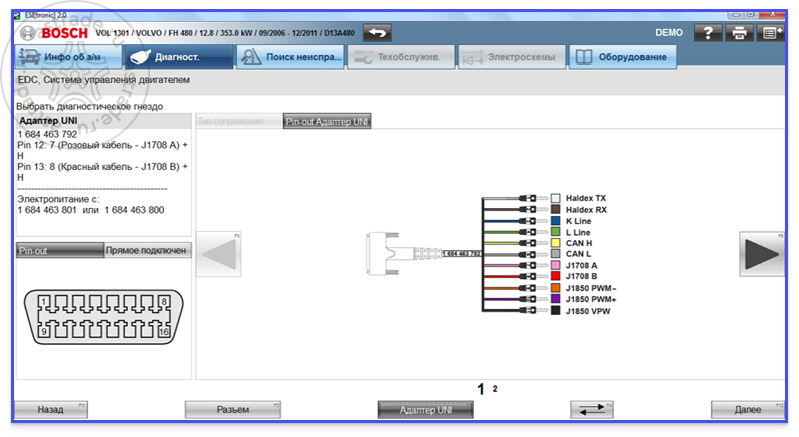The height and width of the screenshot is (437, 799).
Task: Click the Адаптер UNI list heading
Action: click(x=48, y=121)
